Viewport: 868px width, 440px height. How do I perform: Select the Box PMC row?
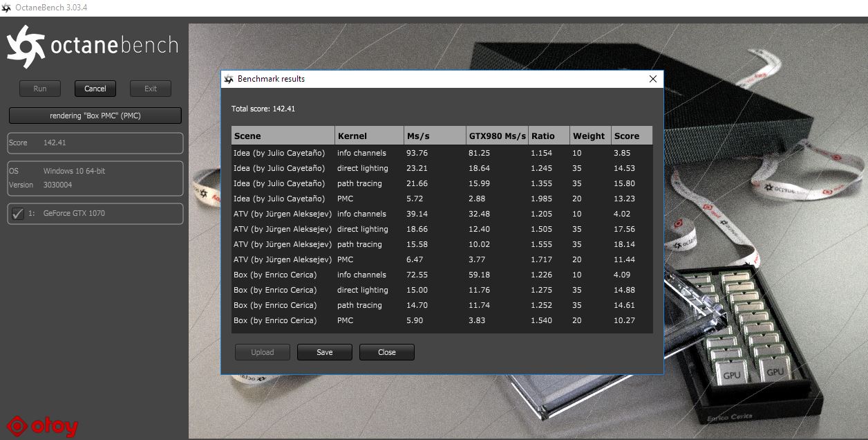[x=442, y=320]
